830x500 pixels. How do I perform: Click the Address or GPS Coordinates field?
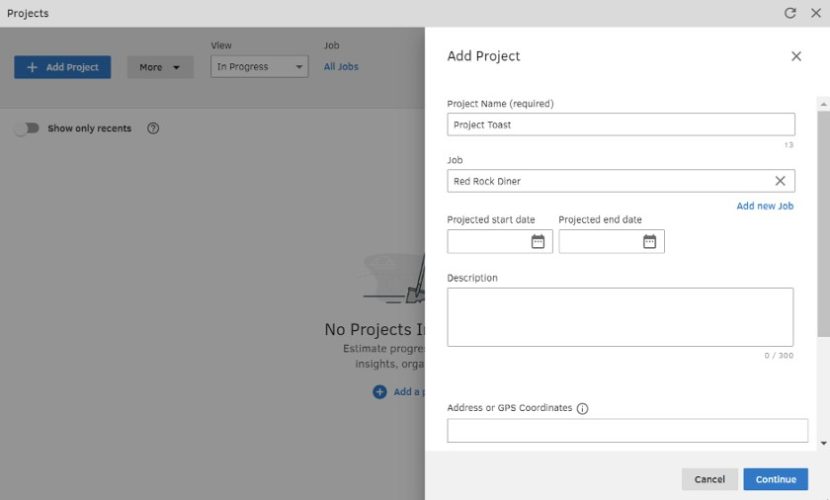pos(627,431)
